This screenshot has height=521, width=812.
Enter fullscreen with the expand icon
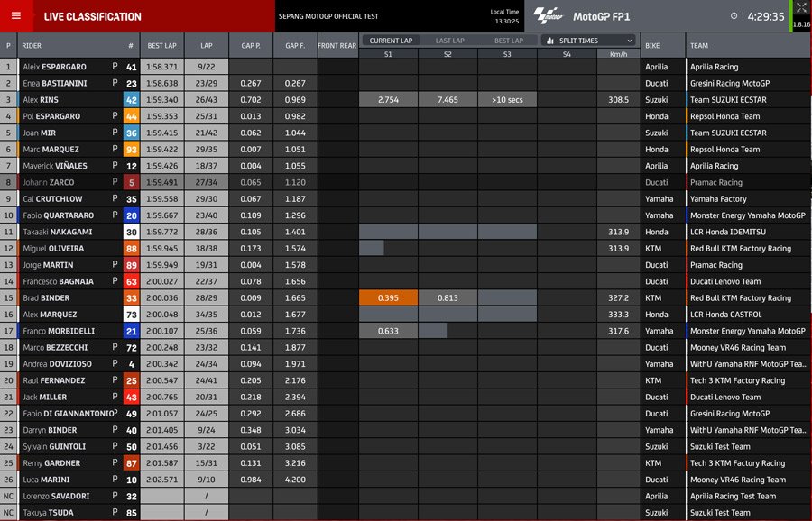(801, 7)
